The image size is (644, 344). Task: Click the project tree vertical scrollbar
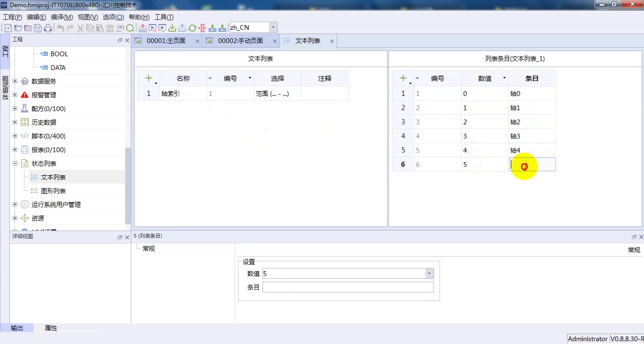(127, 186)
